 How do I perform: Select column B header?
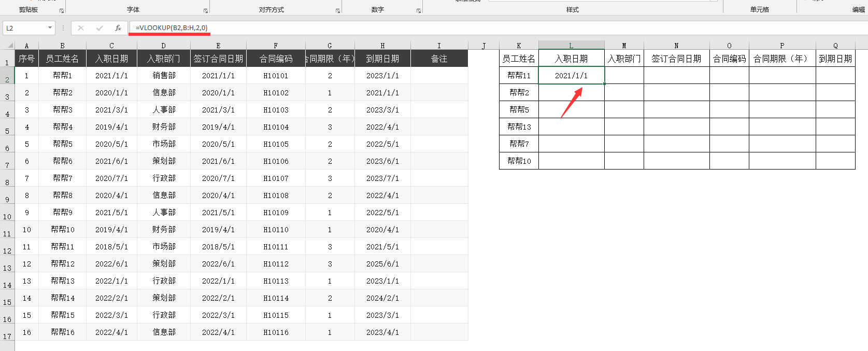(x=62, y=46)
